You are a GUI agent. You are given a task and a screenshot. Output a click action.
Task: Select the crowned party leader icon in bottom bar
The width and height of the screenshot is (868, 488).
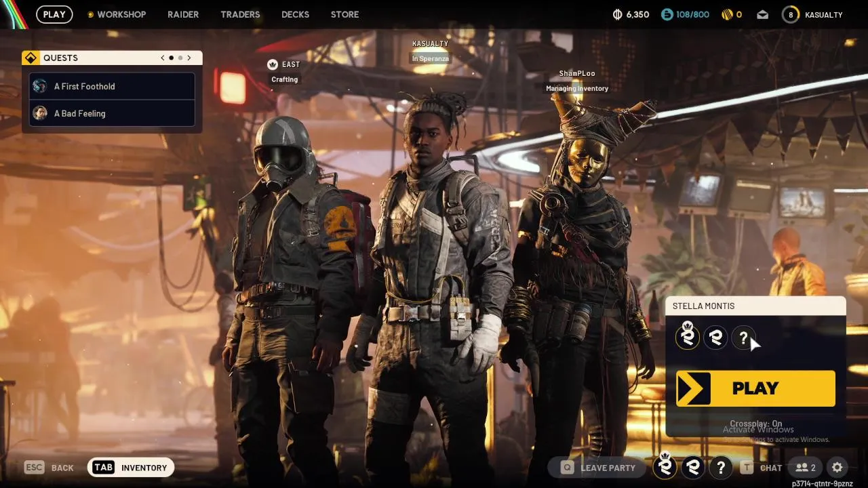[x=665, y=466]
